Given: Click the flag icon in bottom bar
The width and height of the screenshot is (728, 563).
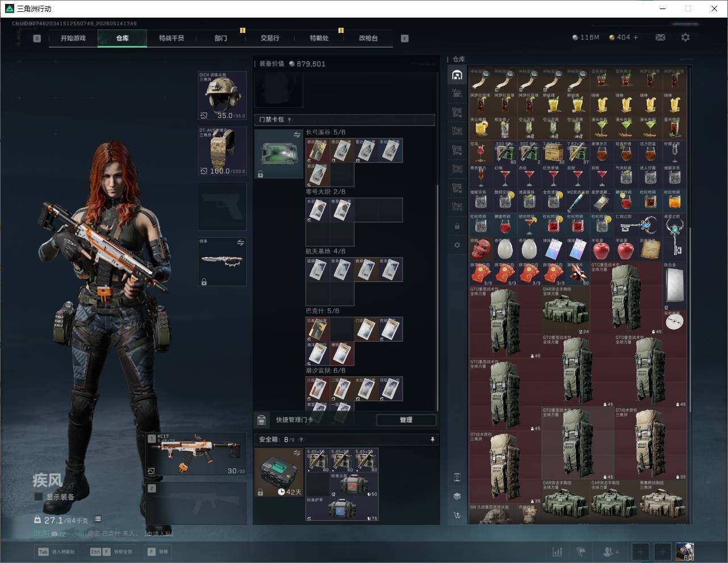Looking at the screenshot, I should (581, 552).
